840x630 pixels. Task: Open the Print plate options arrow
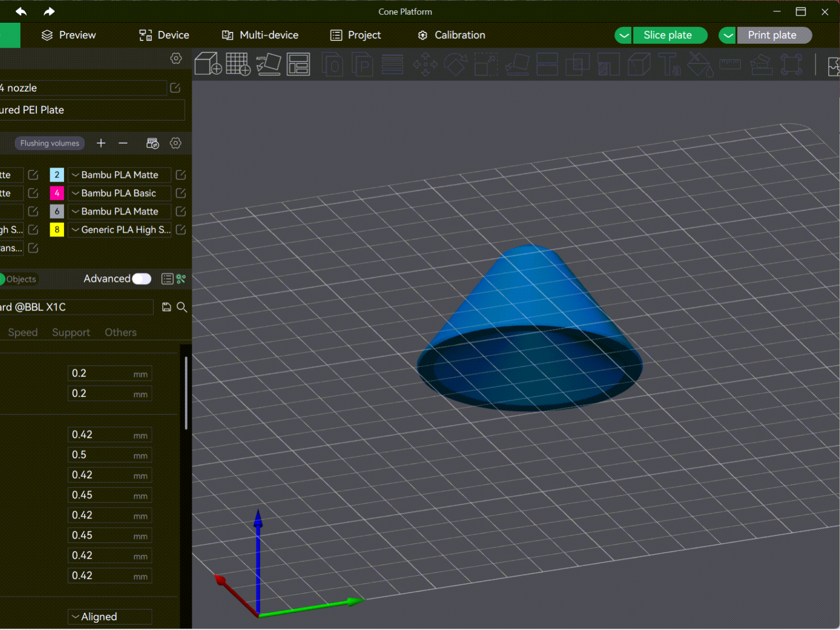point(728,35)
